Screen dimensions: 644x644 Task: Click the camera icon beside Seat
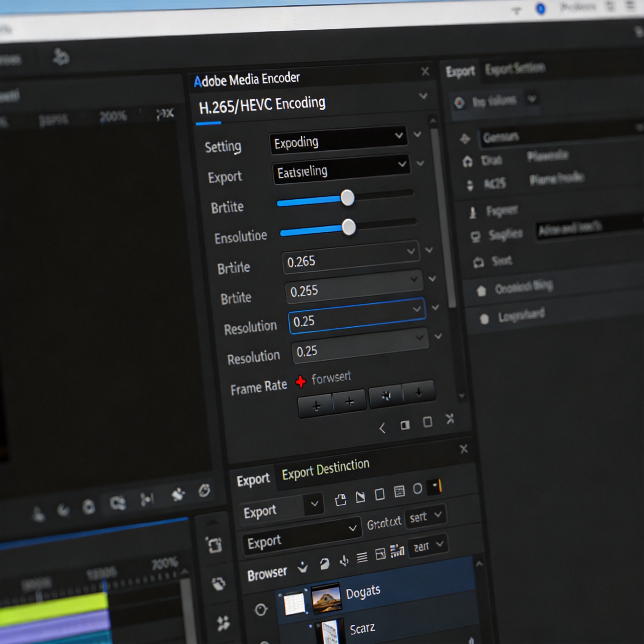click(478, 263)
